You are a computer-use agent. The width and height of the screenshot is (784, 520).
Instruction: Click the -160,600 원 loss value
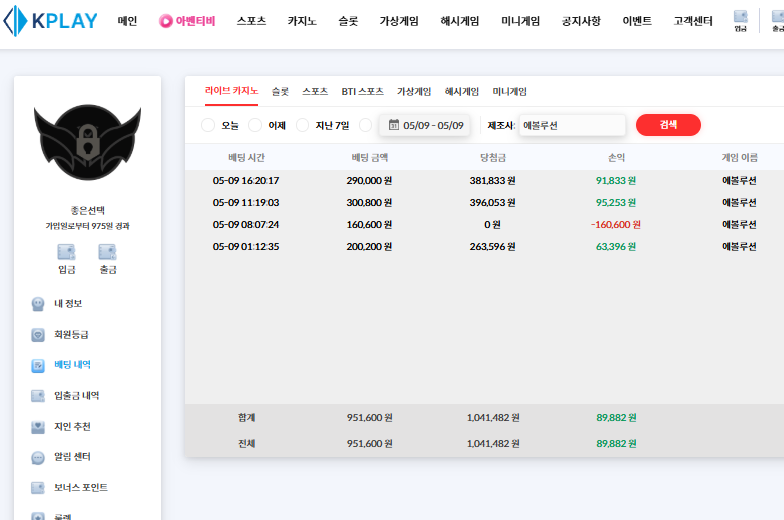[x=616, y=224]
